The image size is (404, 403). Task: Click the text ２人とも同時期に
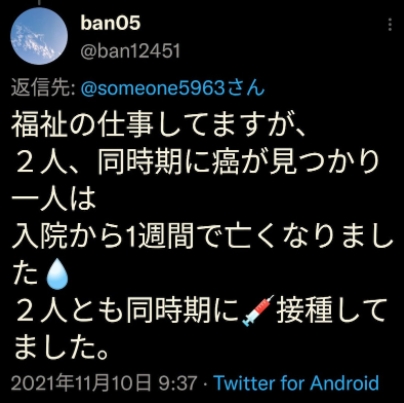[128, 311]
